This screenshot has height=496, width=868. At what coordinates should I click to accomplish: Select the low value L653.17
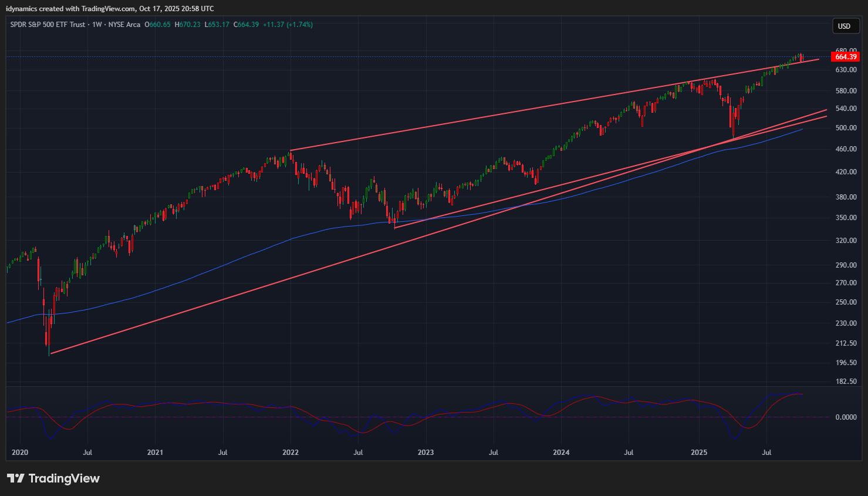[217, 25]
